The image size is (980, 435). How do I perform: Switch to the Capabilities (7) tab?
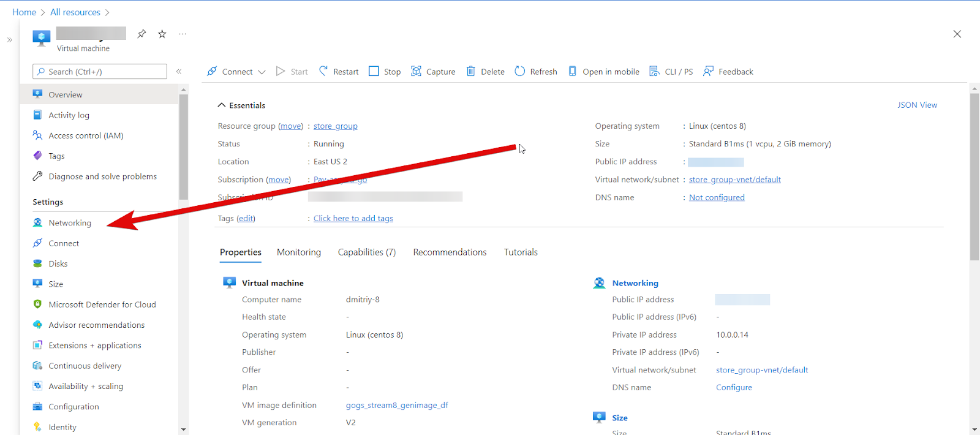367,252
